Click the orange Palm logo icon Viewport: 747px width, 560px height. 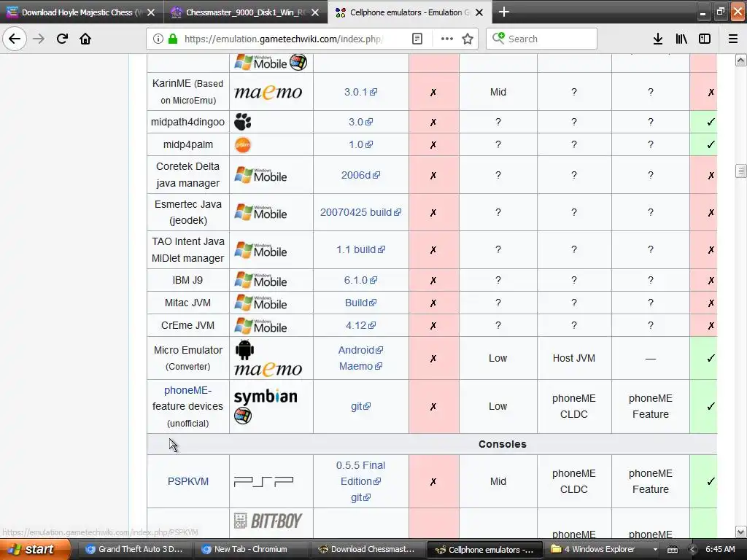pyautogui.click(x=242, y=145)
